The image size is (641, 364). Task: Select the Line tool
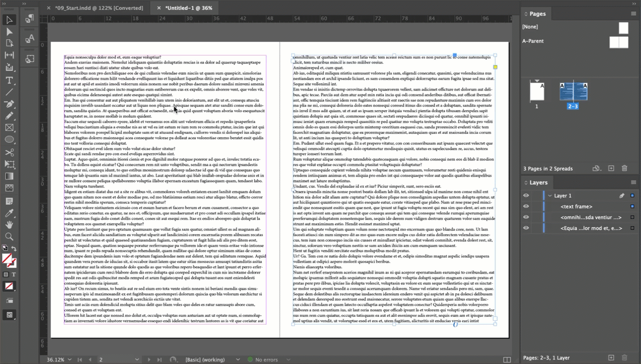point(9,91)
